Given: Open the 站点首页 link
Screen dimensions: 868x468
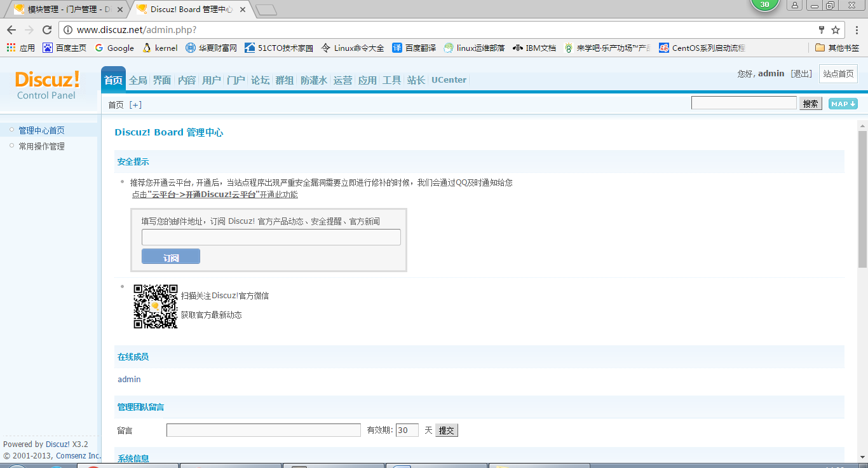Looking at the screenshot, I should coord(838,74).
